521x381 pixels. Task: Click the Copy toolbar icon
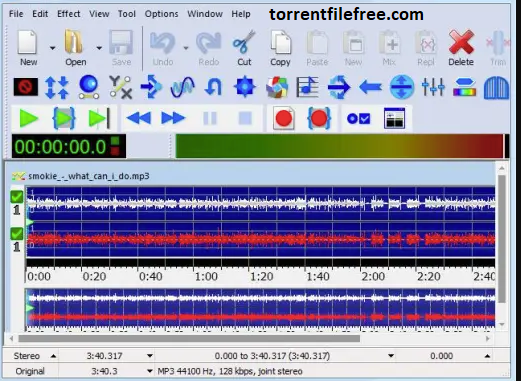pyautogui.click(x=280, y=42)
